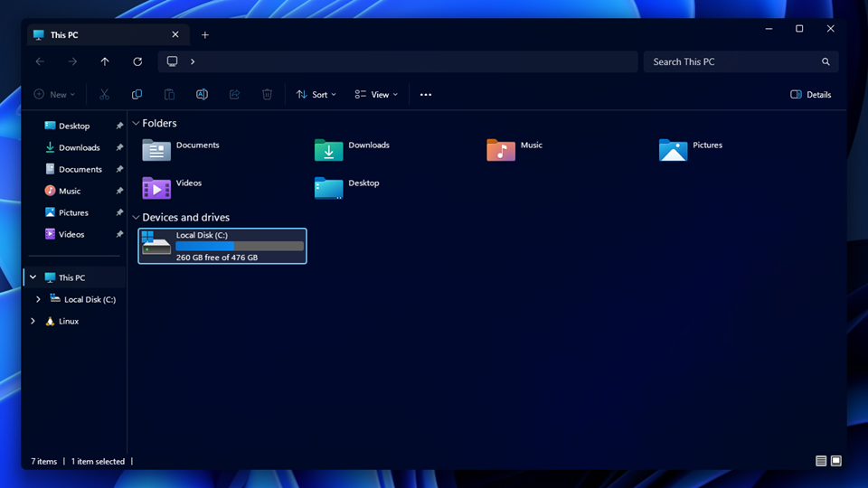The width and height of the screenshot is (868, 488).
Task: Open the Sort dropdown menu
Action: point(316,95)
